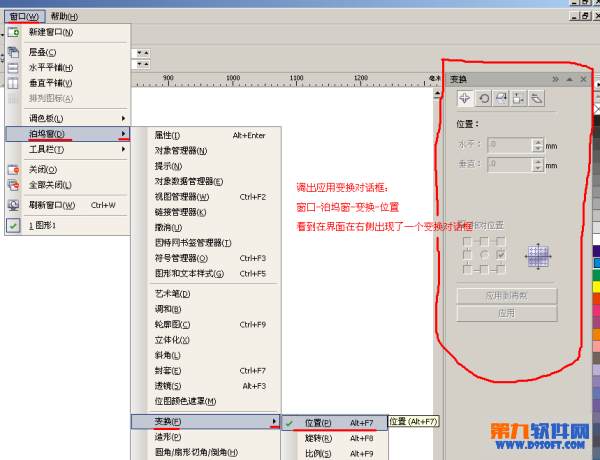Toggle the bottom-right anchor checkbox
Screen dimensions: 600x460
tap(501, 269)
